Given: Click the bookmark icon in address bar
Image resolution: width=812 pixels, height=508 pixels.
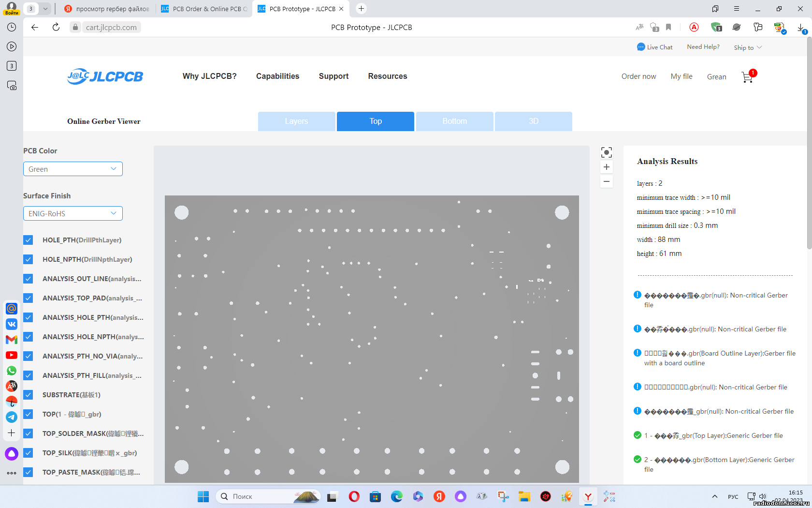Looking at the screenshot, I should pyautogui.click(x=668, y=27).
